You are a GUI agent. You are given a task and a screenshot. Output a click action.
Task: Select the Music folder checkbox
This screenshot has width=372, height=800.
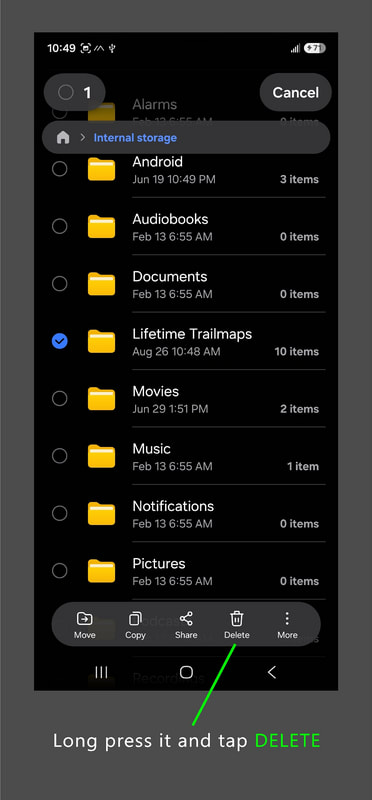tap(60, 456)
